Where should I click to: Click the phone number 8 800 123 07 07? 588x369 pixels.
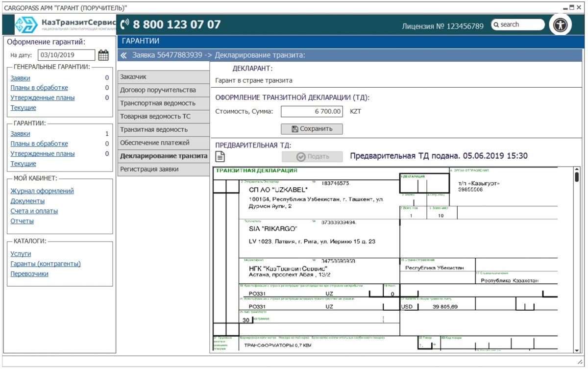point(177,25)
